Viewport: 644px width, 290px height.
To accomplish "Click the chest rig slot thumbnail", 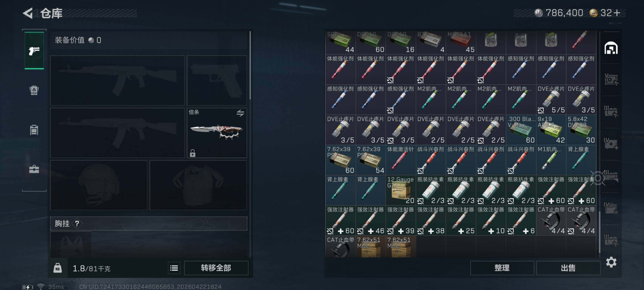I will [71, 244].
